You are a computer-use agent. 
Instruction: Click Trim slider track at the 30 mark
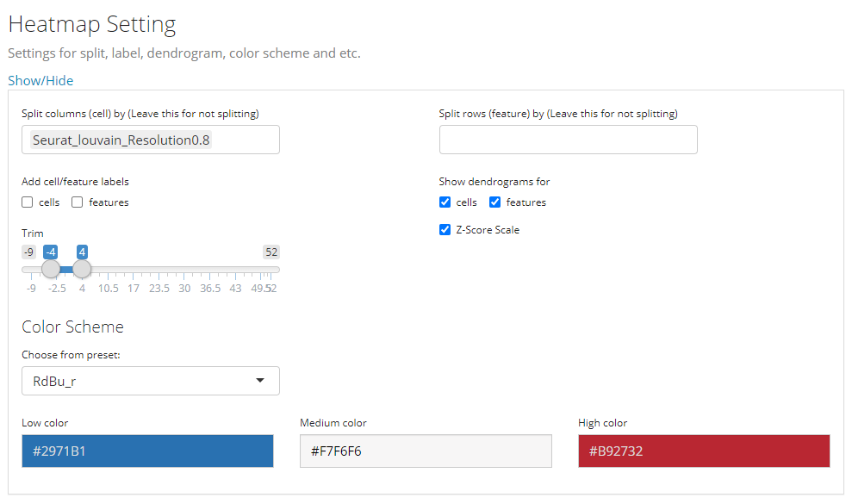click(x=184, y=270)
